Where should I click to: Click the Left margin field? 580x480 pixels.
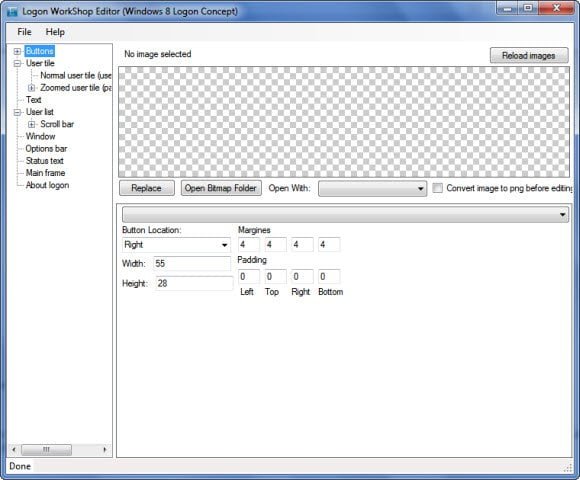pyautogui.click(x=249, y=244)
